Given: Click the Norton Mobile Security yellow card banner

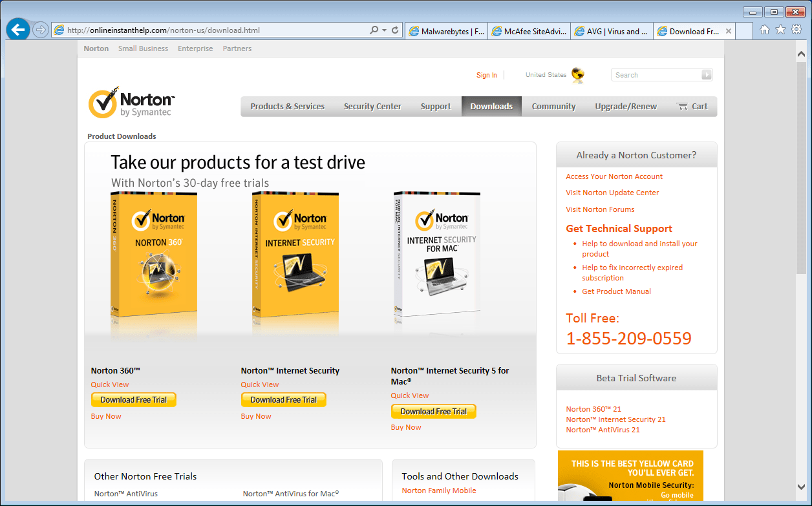Looking at the screenshot, I should pyautogui.click(x=630, y=477).
